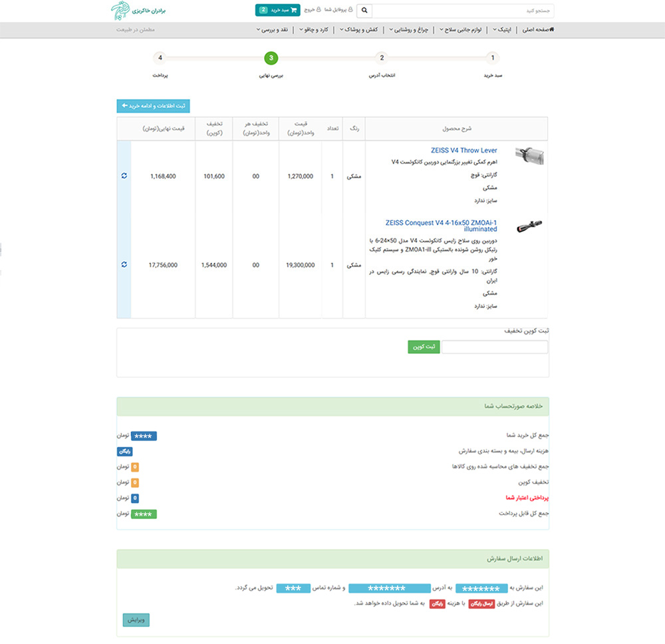Click the register coupon (ثبت کوپن) button
The image size is (665, 644).
[424, 347]
